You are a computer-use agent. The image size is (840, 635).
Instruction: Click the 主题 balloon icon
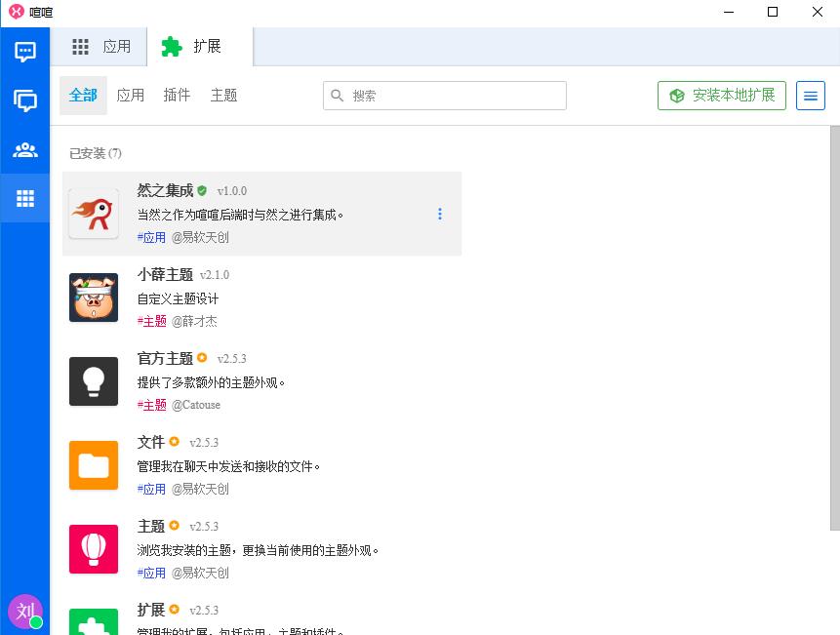coord(94,549)
